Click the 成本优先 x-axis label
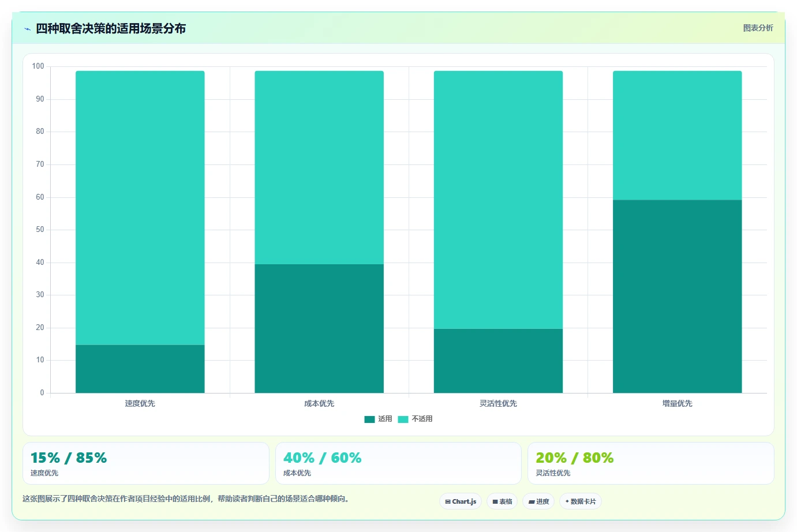 (319, 403)
